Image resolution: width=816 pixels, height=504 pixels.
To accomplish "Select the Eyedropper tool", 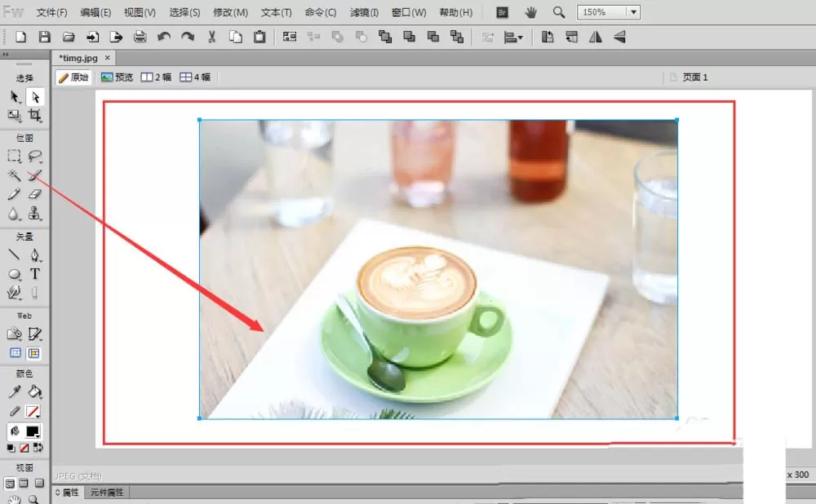I will (x=14, y=391).
